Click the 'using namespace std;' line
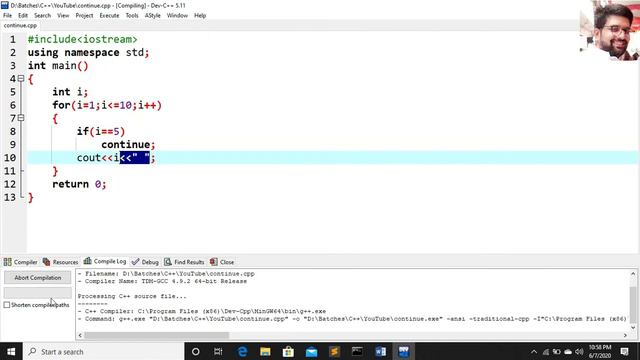The height and width of the screenshot is (360, 640). 89,53
